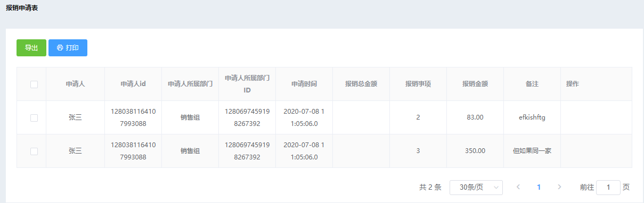Viewport: 644px width, 203px height.
Task: Click the 350.00 amount cell
Action: 475,151
